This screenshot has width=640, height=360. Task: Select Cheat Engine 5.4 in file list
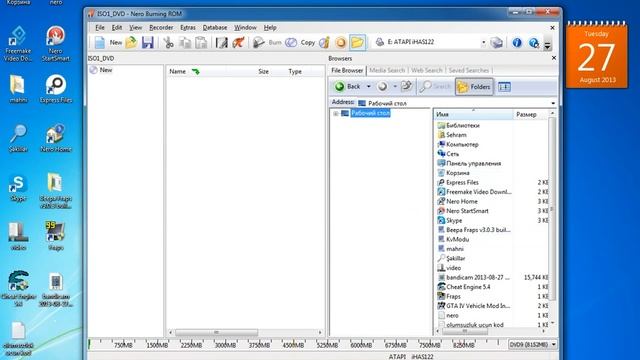coord(464,287)
